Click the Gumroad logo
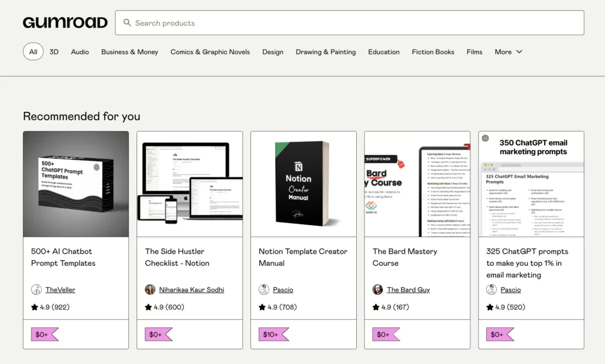The width and height of the screenshot is (605, 364). point(65,22)
